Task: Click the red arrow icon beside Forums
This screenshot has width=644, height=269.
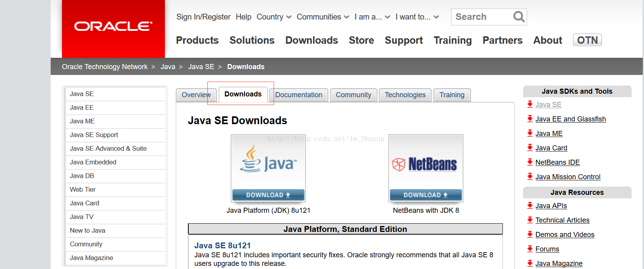Action: click(x=530, y=249)
